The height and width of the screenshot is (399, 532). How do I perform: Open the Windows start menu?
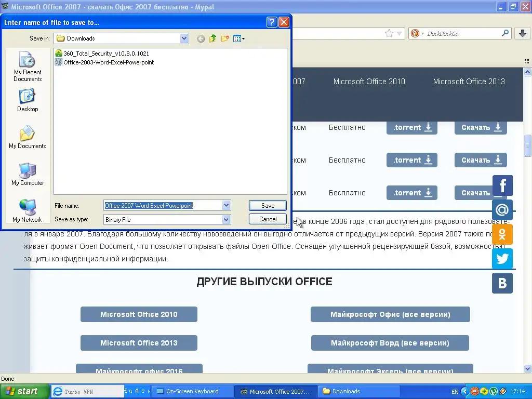coord(24,392)
